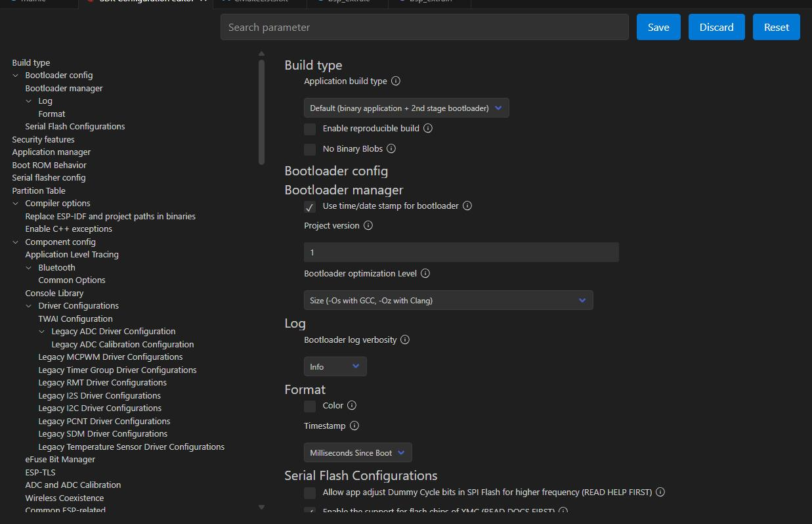
Task: Go to Application Level Tracing
Action: point(72,254)
